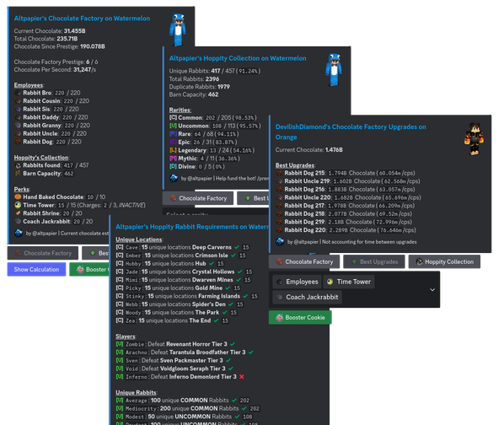Open the Hoppity Rabbit Requirements embed title link
The height and width of the screenshot is (425, 504).
click(192, 227)
